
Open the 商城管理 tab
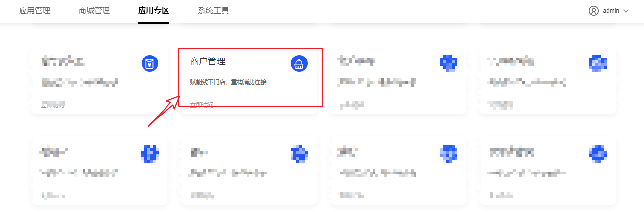coord(94,11)
